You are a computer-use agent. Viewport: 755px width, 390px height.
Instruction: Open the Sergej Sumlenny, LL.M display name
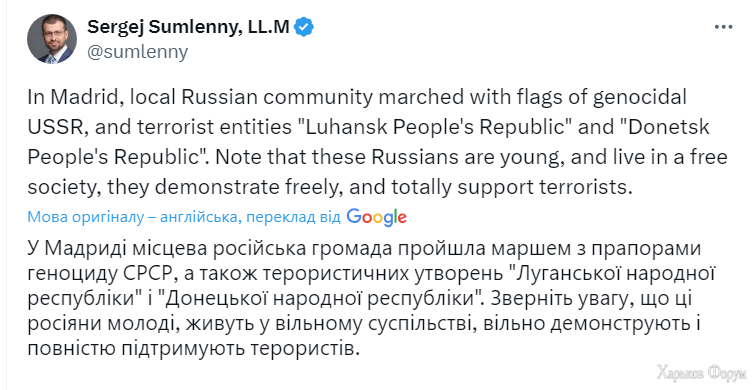pos(188,27)
